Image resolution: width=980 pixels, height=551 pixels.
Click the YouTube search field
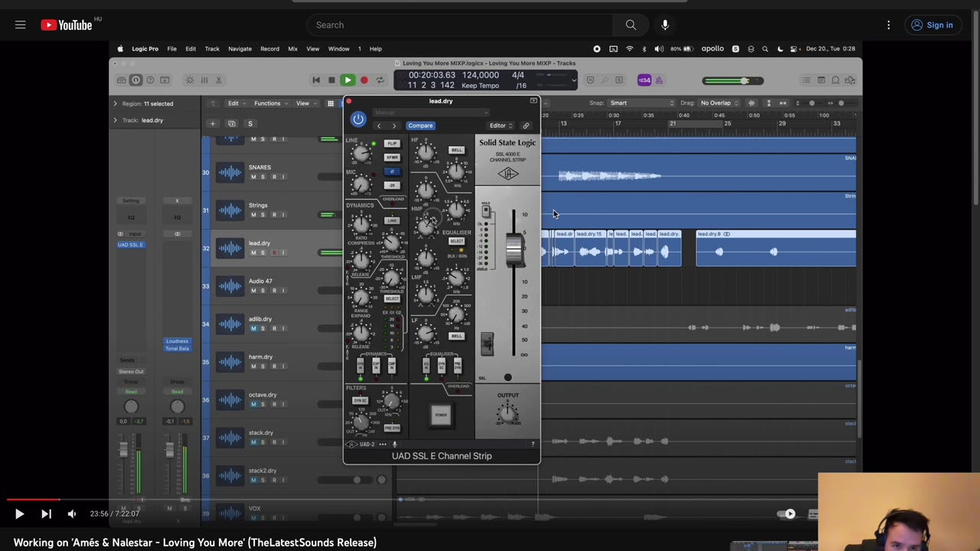459,24
